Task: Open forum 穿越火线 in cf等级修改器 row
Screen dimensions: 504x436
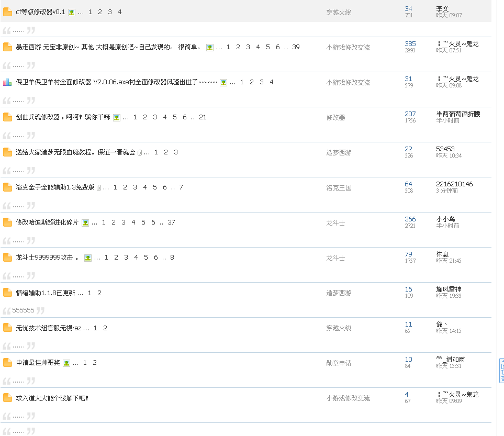Action: click(339, 13)
